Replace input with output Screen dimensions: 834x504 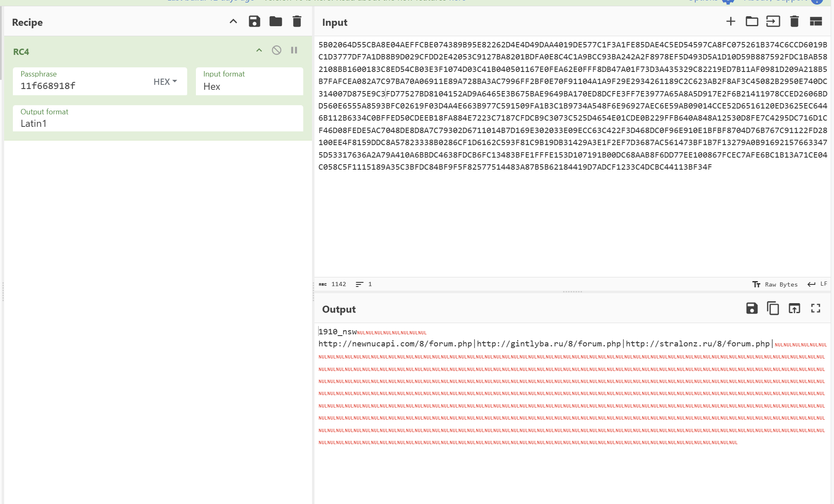click(x=794, y=309)
